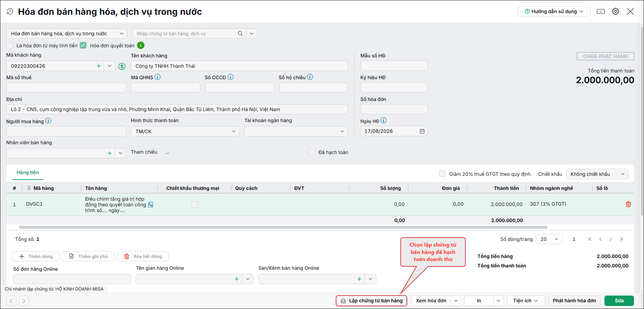Navigate to previous voucher with bottom-left arrow
Image resolution: width=644 pixels, height=309 pixels.
coord(11,301)
